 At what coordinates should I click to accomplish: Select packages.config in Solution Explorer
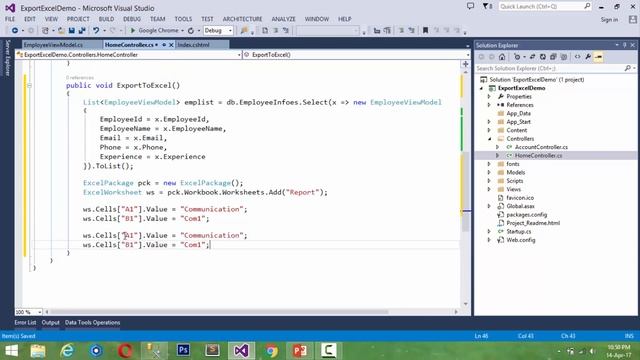click(527, 215)
